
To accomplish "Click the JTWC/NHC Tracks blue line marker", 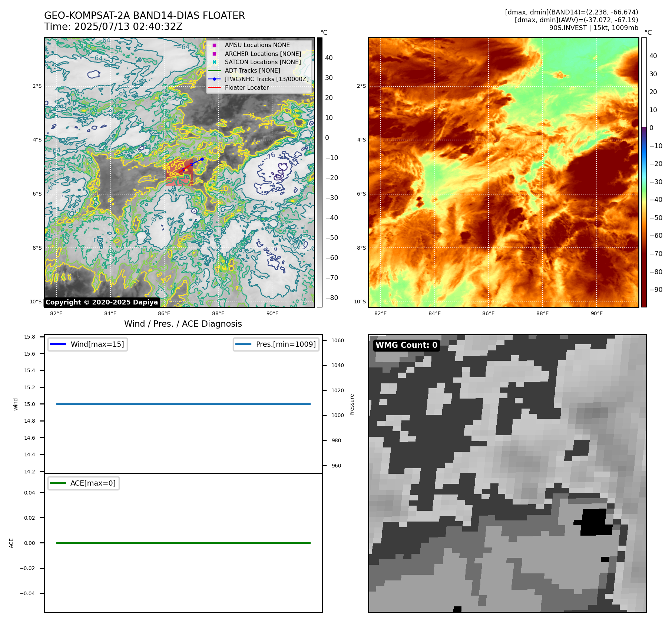I will point(214,79).
